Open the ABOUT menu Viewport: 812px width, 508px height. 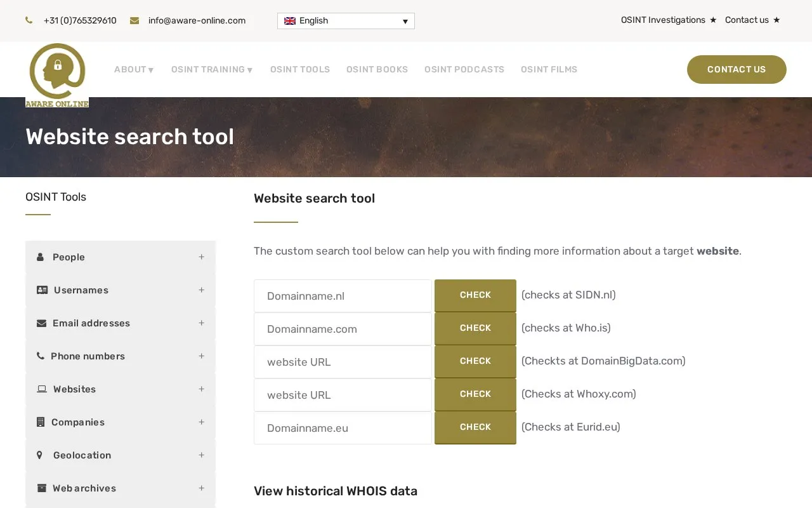pos(134,70)
